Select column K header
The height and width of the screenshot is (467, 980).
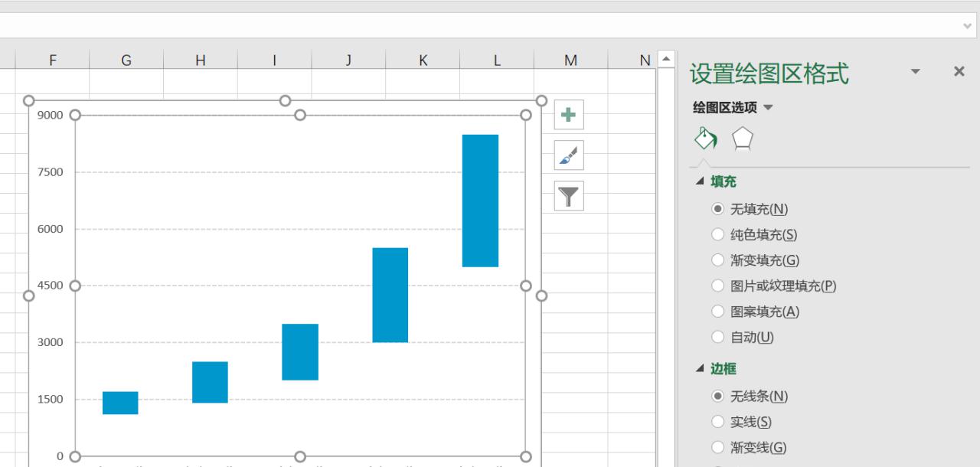click(x=423, y=60)
